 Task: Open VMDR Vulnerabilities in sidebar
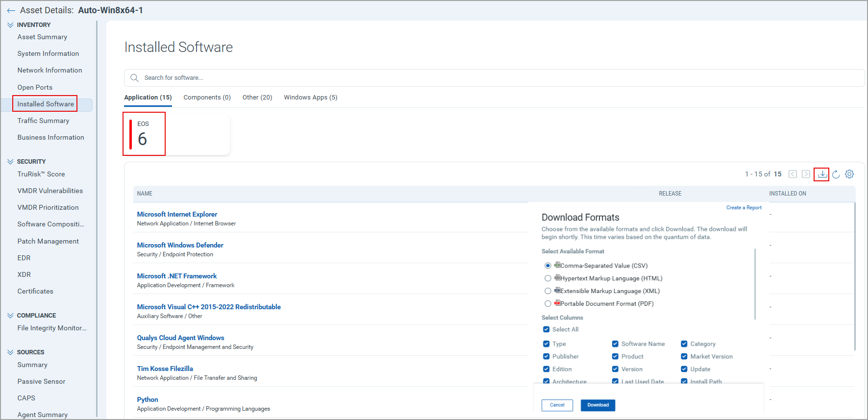(x=50, y=191)
